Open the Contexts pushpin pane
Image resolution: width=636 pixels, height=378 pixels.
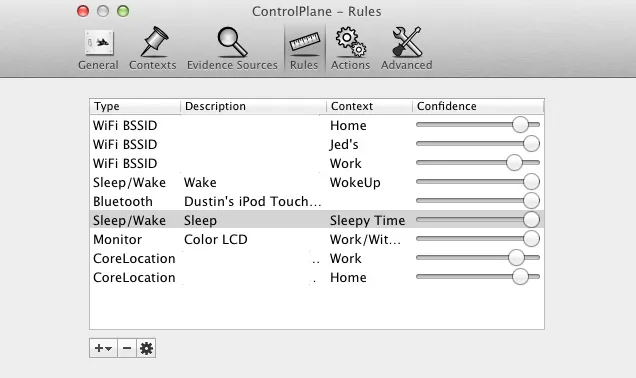[153, 49]
